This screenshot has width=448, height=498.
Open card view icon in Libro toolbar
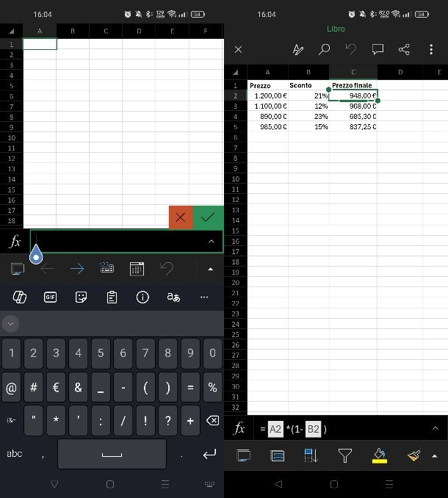point(244,456)
